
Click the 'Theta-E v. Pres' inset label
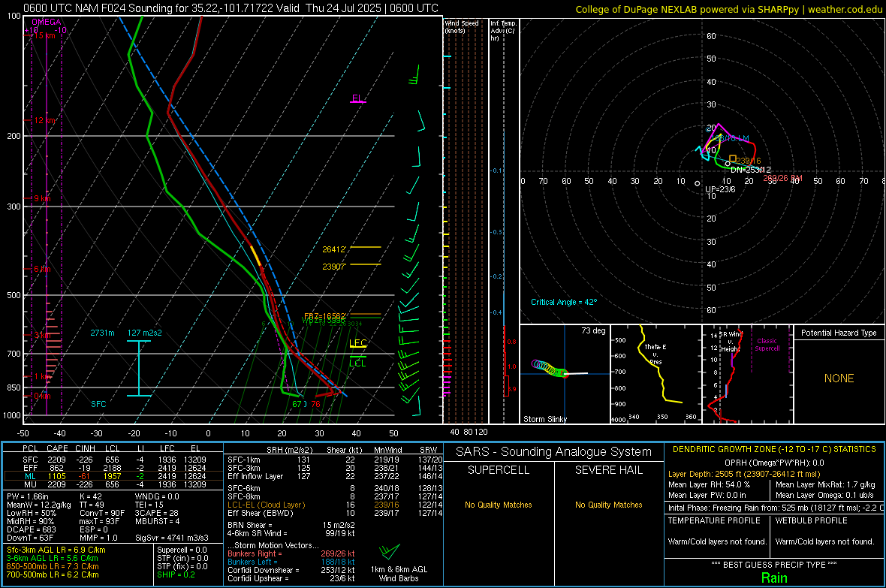click(x=655, y=354)
